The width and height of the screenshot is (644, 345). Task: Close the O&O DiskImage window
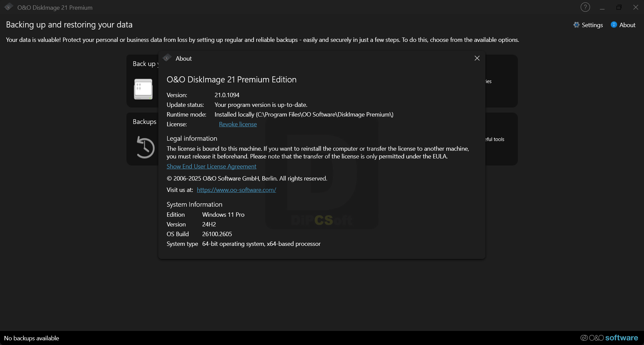click(636, 7)
